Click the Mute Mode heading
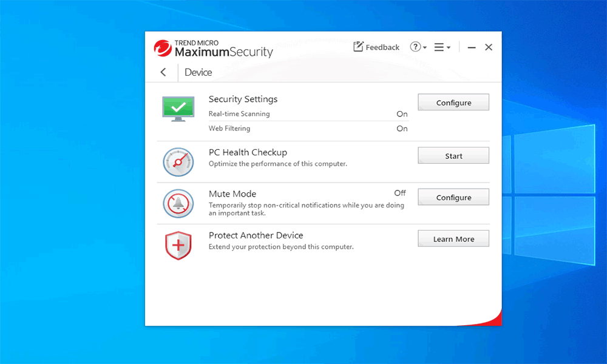The image size is (607, 364). [x=232, y=194]
